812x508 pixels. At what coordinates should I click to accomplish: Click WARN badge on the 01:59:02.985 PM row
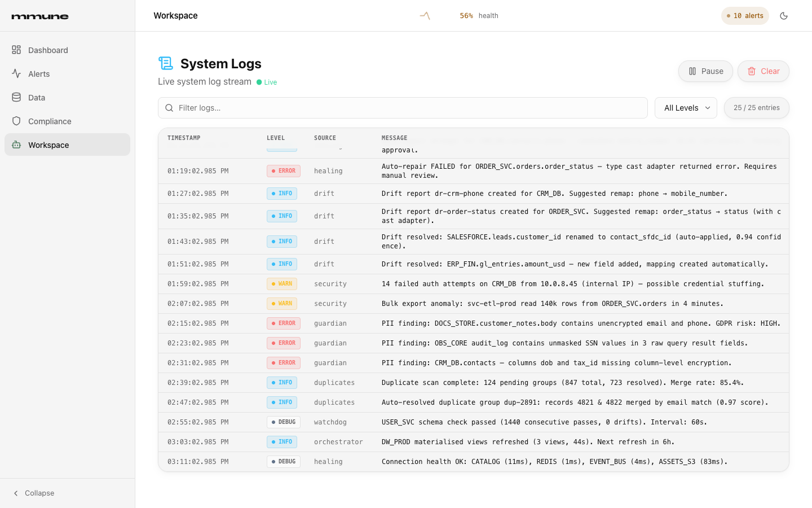pos(282,284)
